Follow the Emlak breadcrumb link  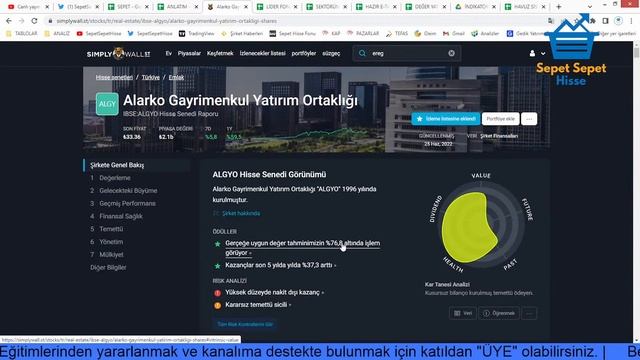[176, 77]
